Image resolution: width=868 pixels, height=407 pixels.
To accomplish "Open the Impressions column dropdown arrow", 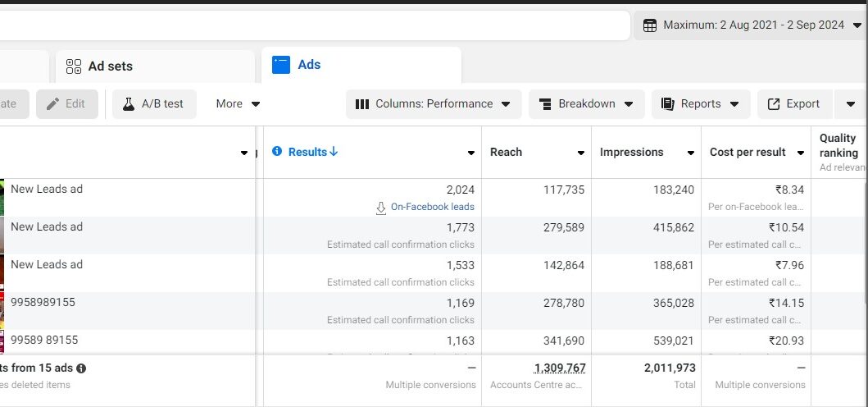I will coord(690,153).
